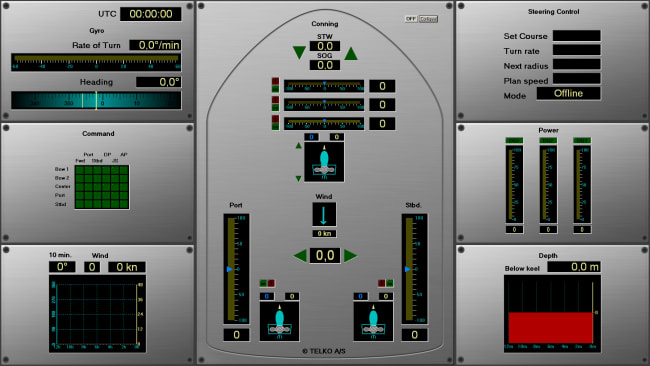The image size is (650, 366).
Task: Toggle Center Stbd cell in Command grid
Action: tap(97, 187)
